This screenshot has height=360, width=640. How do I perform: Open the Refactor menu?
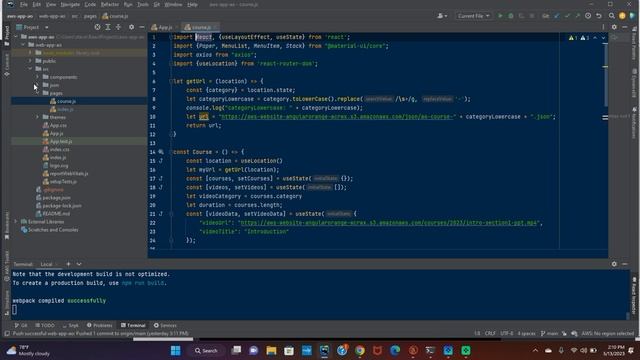(x=110, y=4)
